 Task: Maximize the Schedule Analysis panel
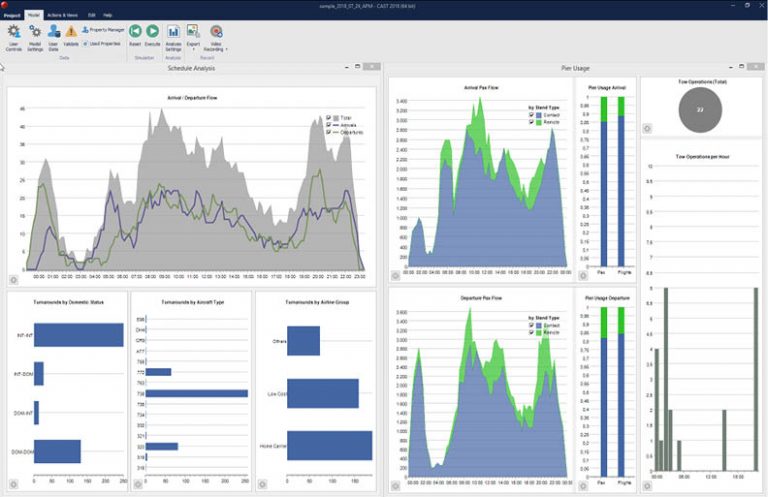(355, 67)
